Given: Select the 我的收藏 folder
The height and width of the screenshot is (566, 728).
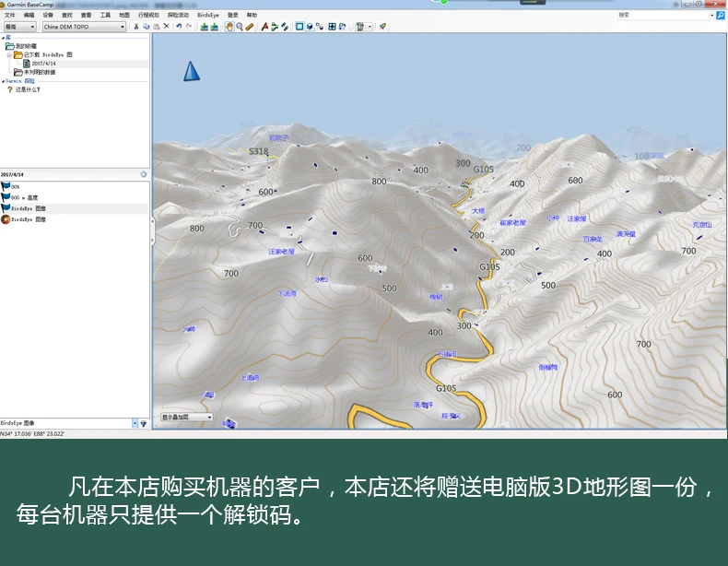Looking at the screenshot, I should click(x=21, y=46).
